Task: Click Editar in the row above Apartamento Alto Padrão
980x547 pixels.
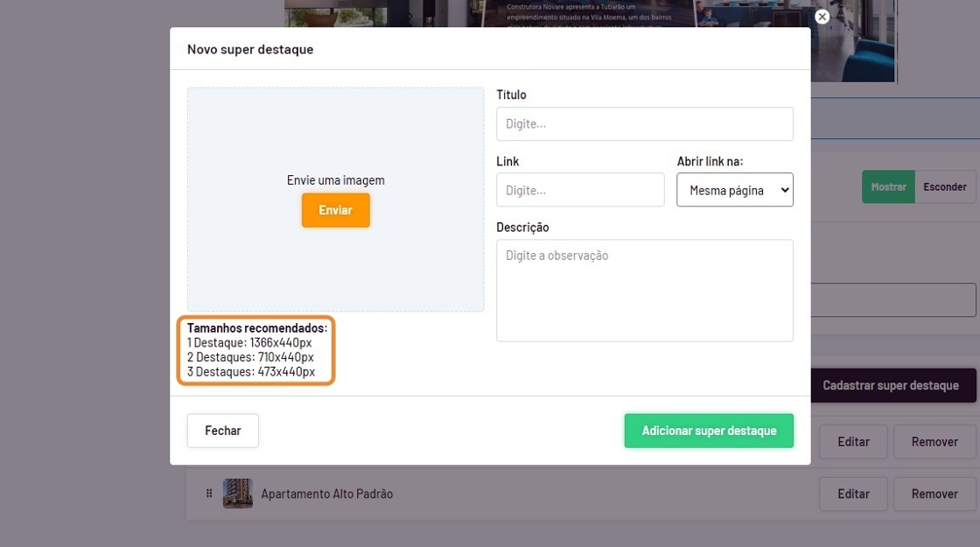Action: (x=853, y=442)
